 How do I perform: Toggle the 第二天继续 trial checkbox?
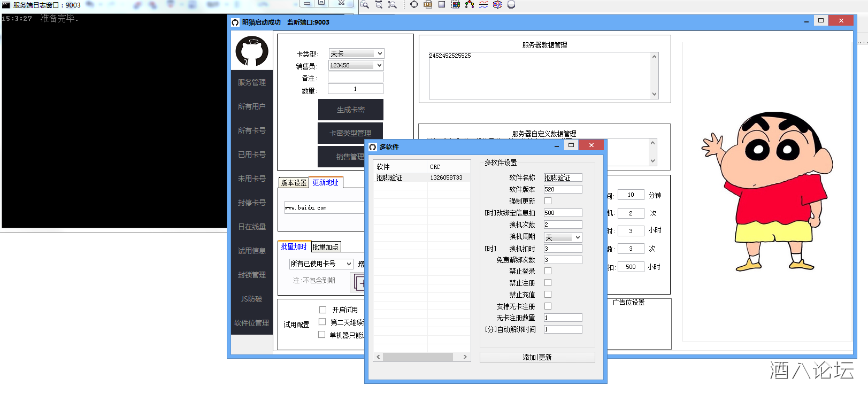coord(322,322)
